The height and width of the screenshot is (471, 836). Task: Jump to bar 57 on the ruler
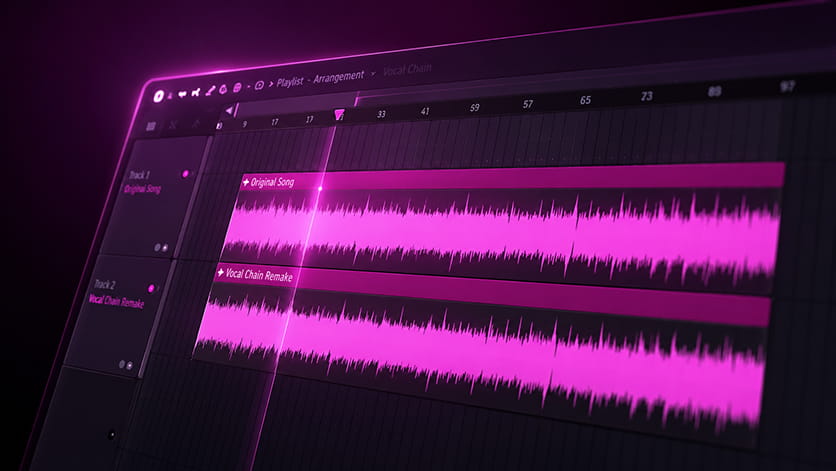(x=528, y=104)
